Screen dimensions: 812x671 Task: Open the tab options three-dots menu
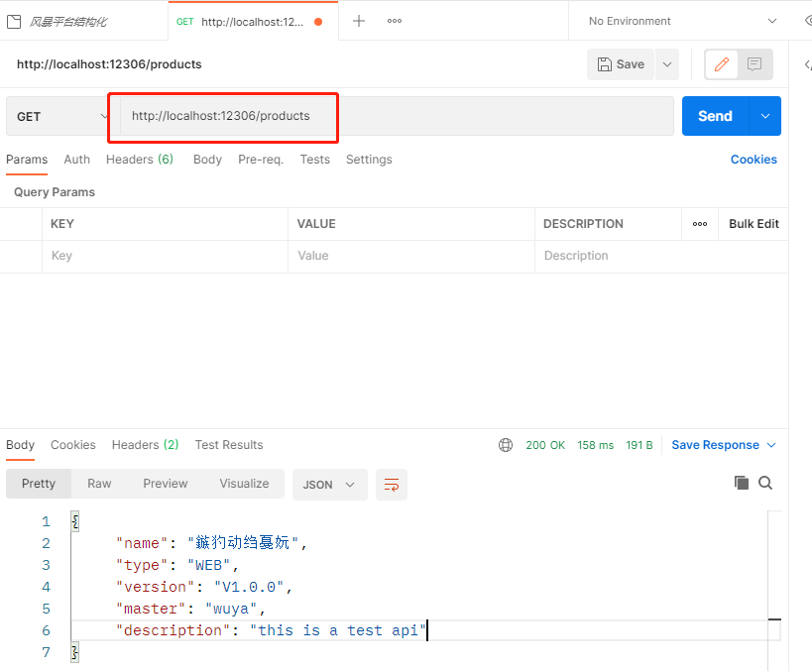(395, 21)
